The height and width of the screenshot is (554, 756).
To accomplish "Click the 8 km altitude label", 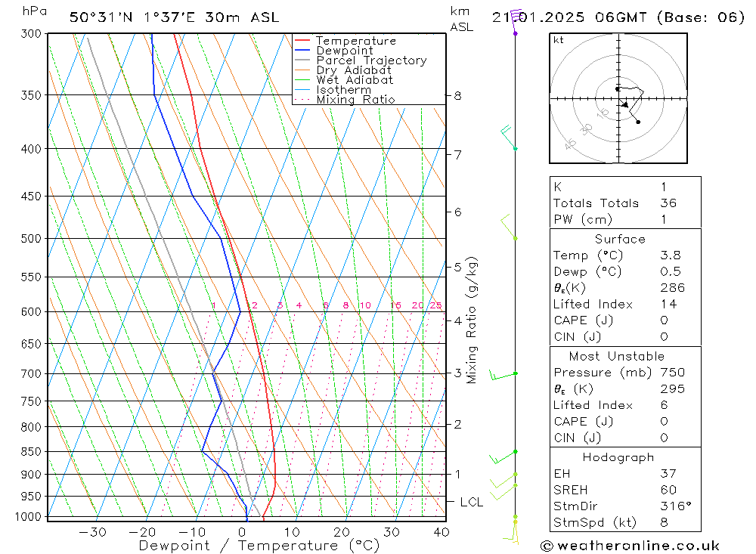I will click(x=457, y=96).
